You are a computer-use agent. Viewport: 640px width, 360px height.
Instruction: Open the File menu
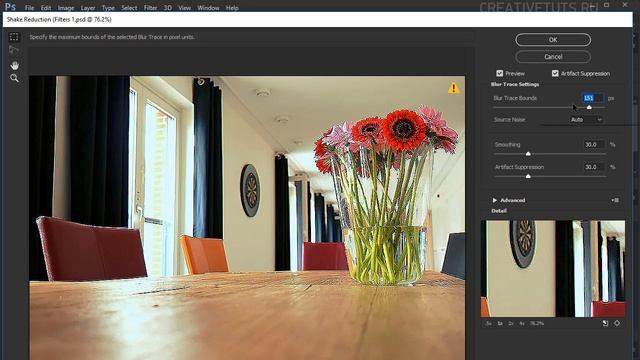tap(29, 8)
